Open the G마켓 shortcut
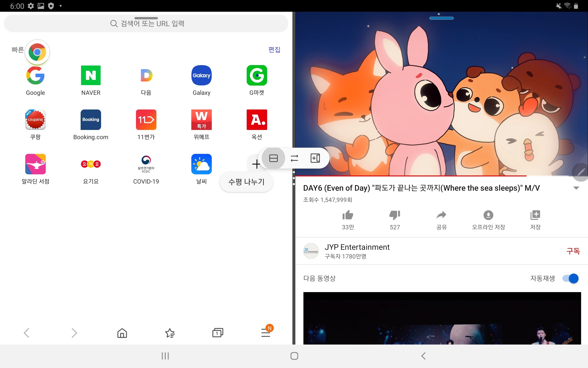Viewport: 588px width, 368px height. coord(257,80)
